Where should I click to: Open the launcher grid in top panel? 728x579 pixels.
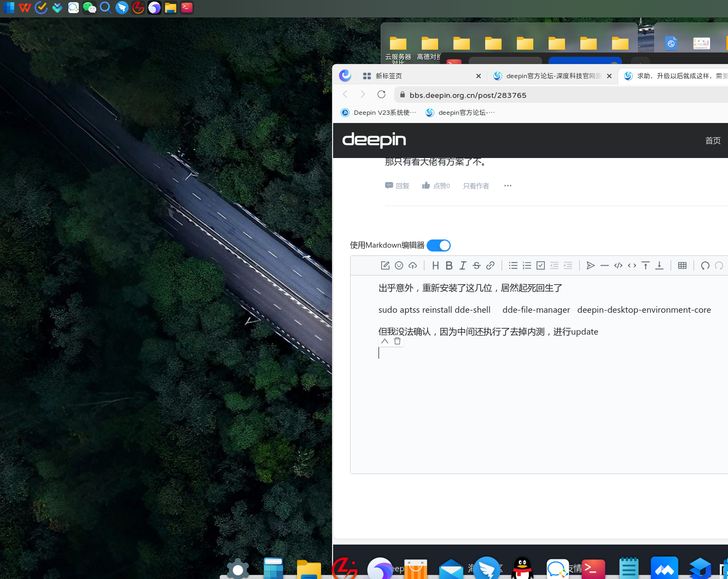[x=9, y=8]
